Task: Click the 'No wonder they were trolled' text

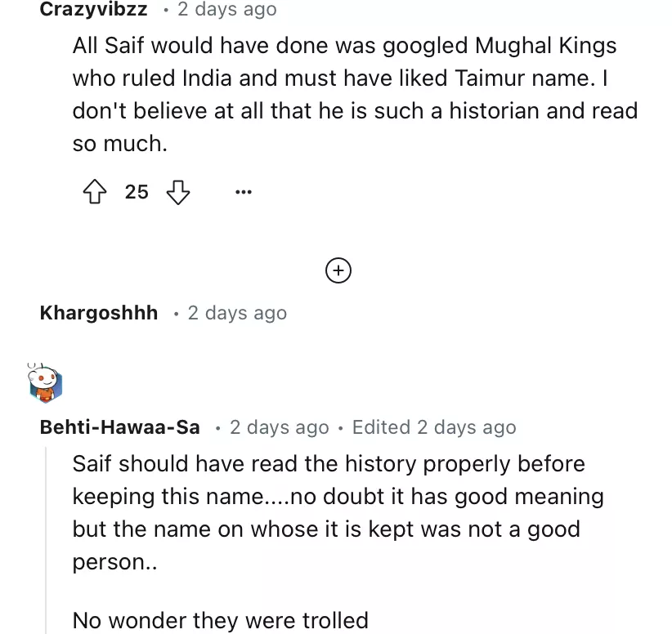Action: pos(220,620)
